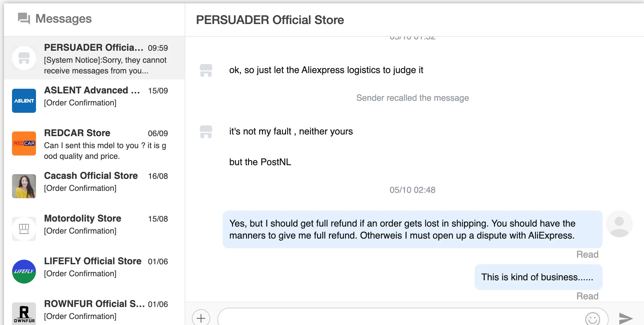The height and width of the screenshot is (325, 644).
Task: Click the Messages chat bubble icon
Action: pos(24,19)
